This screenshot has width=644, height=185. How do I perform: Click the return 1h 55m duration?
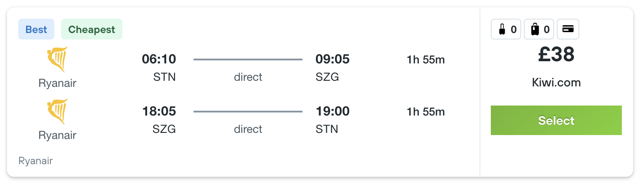(x=426, y=112)
